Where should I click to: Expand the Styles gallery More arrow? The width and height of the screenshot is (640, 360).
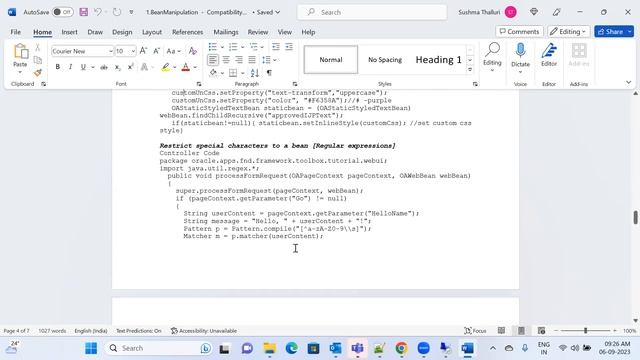[x=470, y=70]
